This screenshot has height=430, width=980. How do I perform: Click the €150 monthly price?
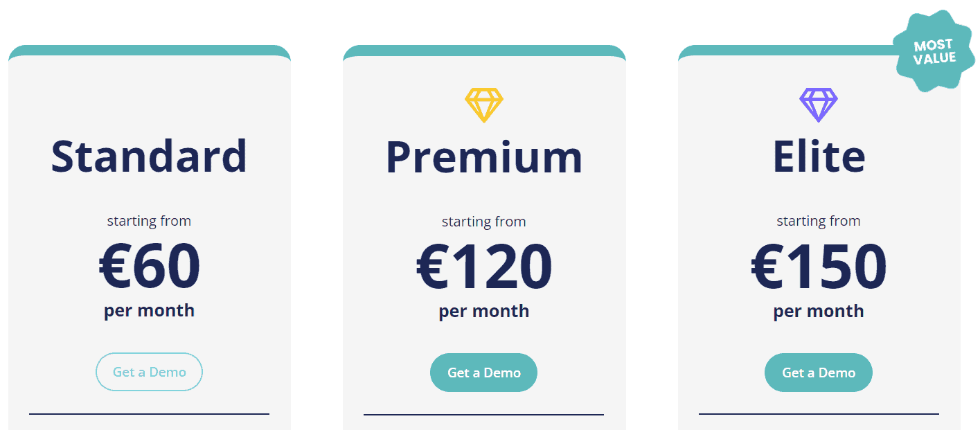[x=818, y=267]
